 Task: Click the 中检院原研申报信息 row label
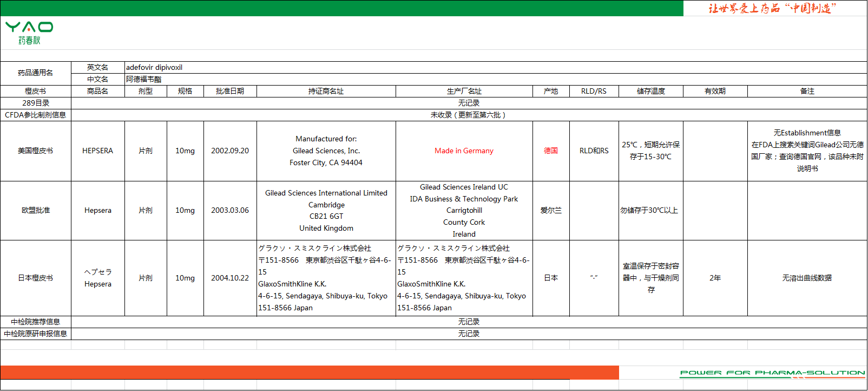[x=36, y=334]
